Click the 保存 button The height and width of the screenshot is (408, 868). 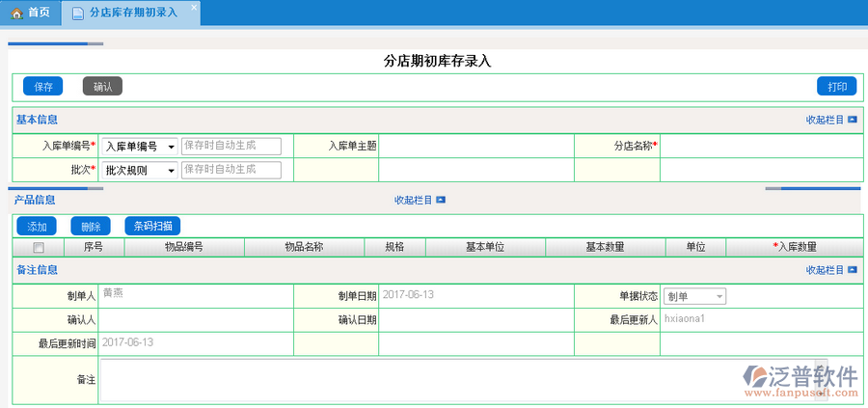point(42,87)
